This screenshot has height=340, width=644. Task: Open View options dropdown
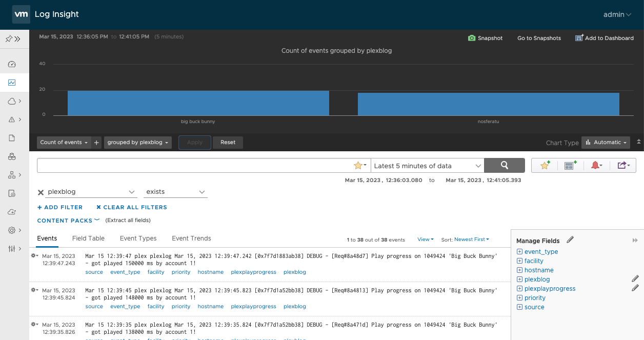point(425,239)
